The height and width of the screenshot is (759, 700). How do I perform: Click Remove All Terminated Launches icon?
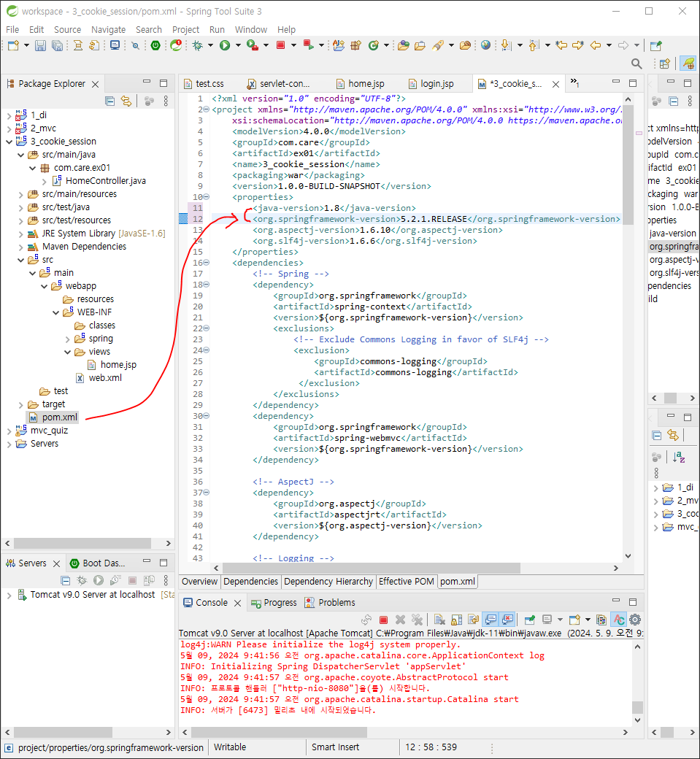[x=417, y=620]
